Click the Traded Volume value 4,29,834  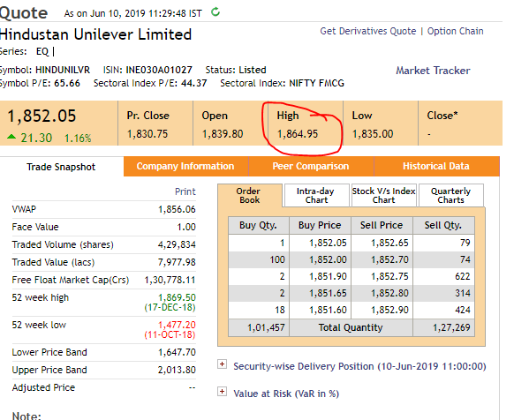[x=177, y=244]
